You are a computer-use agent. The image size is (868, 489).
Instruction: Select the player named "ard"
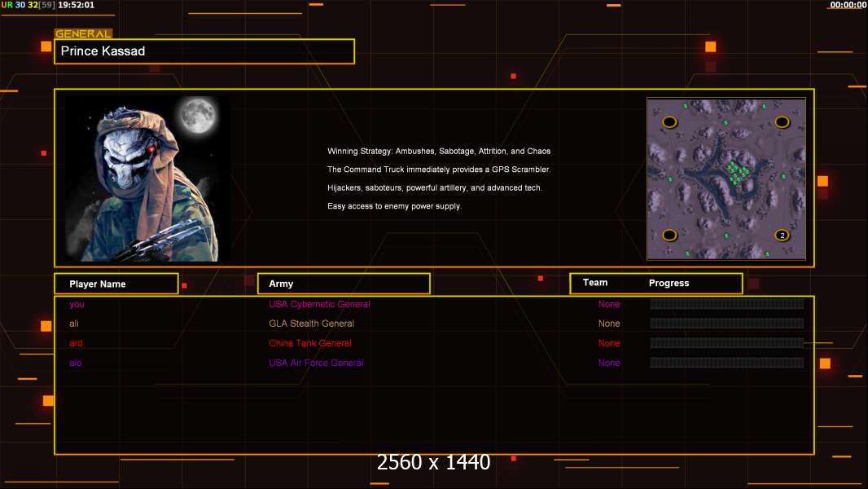[76, 343]
